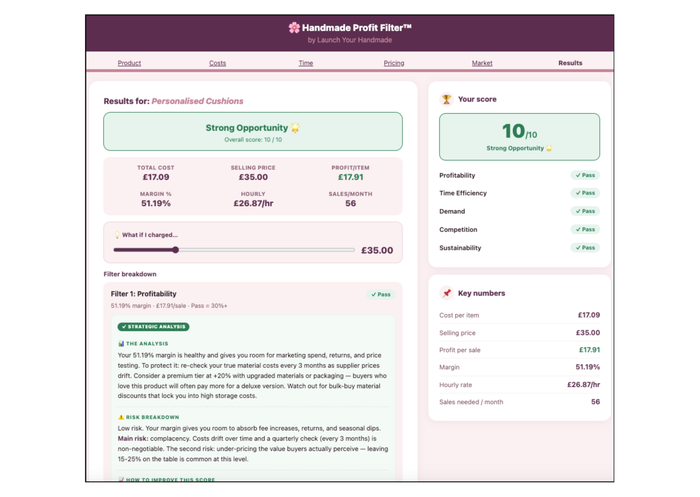
Task: Click the Hourly rate row in Key numbers
Action: click(520, 384)
